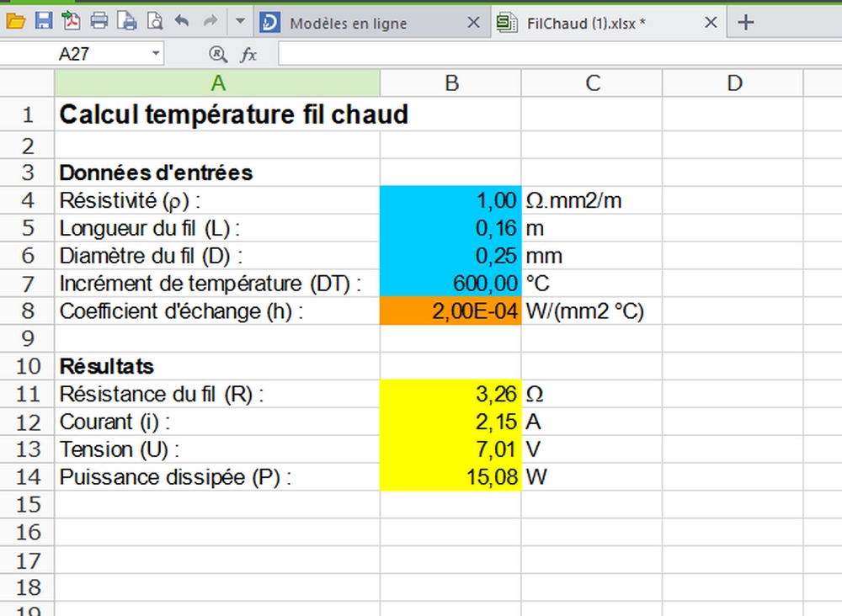Add a new tab with plus button
The height and width of the screenshot is (616, 842).
point(745,23)
